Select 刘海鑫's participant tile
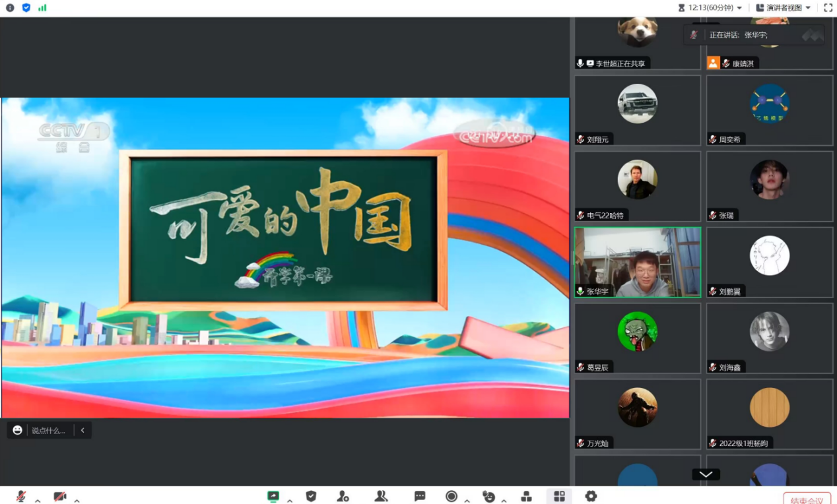Viewport: 837px width, 504px height. coord(770,338)
